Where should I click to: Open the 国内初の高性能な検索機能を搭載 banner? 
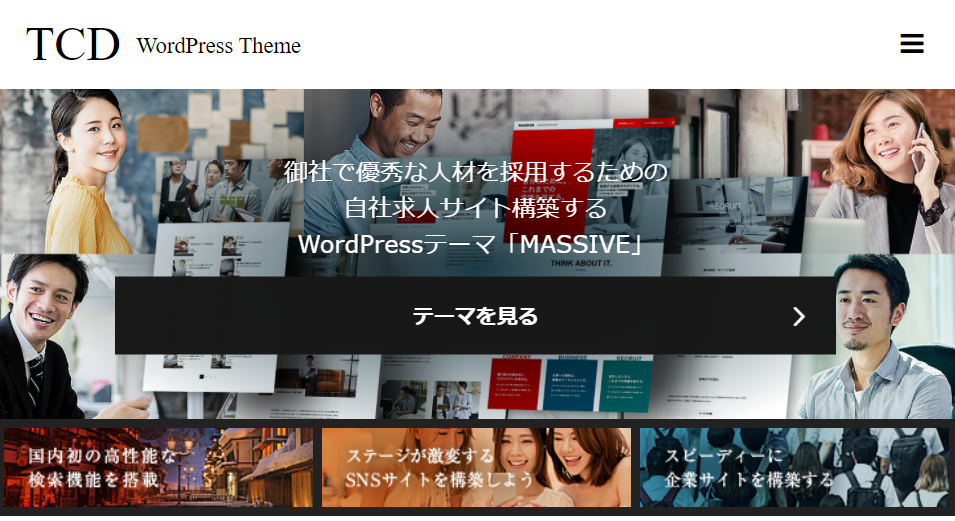point(158,467)
